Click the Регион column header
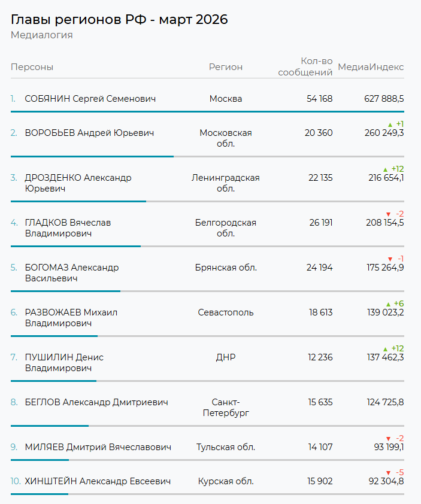421x504 pixels. tap(226, 67)
